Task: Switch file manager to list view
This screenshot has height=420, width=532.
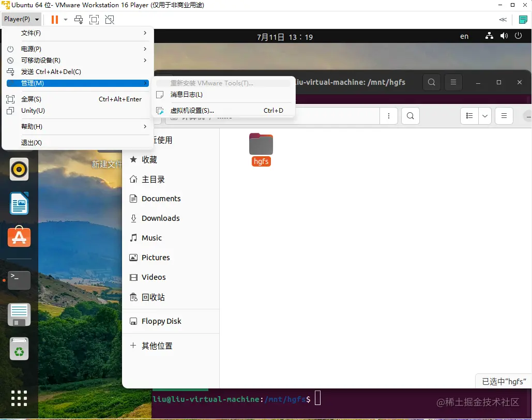Action: [469, 116]
